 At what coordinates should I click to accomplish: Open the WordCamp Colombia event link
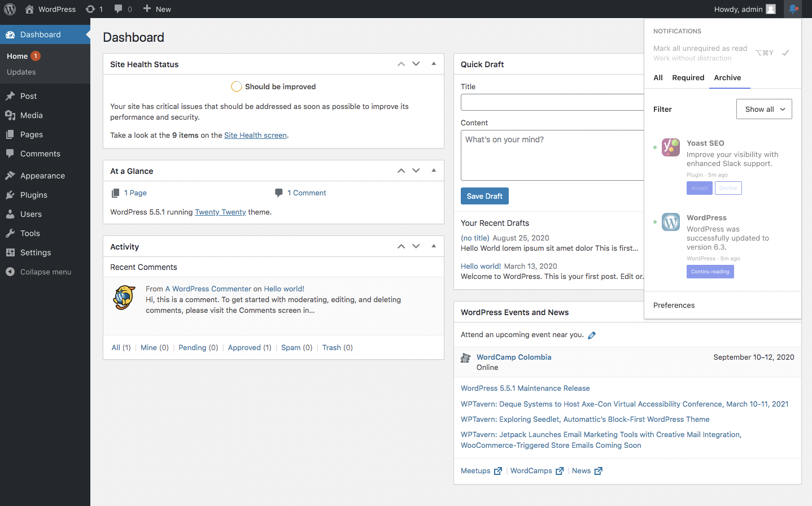click(x=514, y=357)
